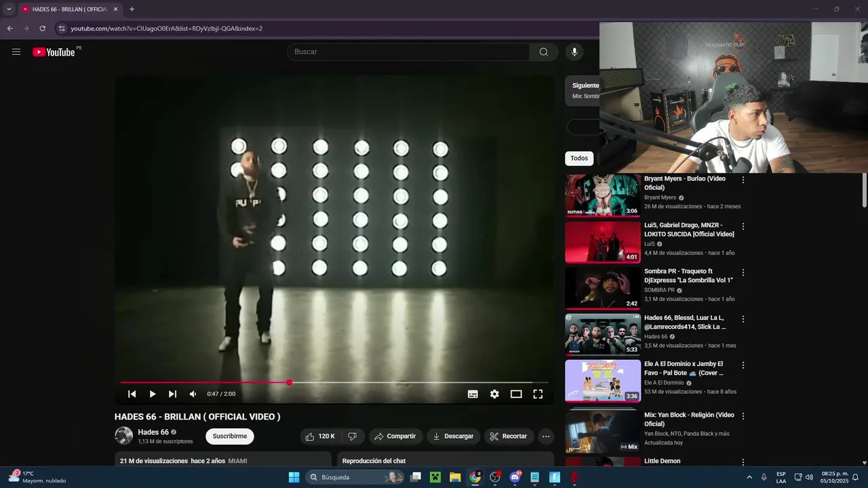Open options for LOKITO SUICIDA video
This screenshot has width=868, height=488.
pos(743,226)
